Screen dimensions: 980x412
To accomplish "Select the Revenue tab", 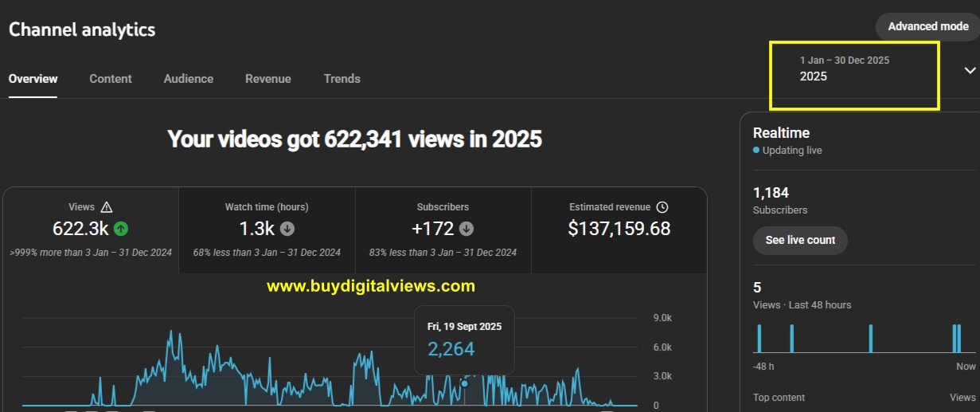I will [x=268, y=79].
